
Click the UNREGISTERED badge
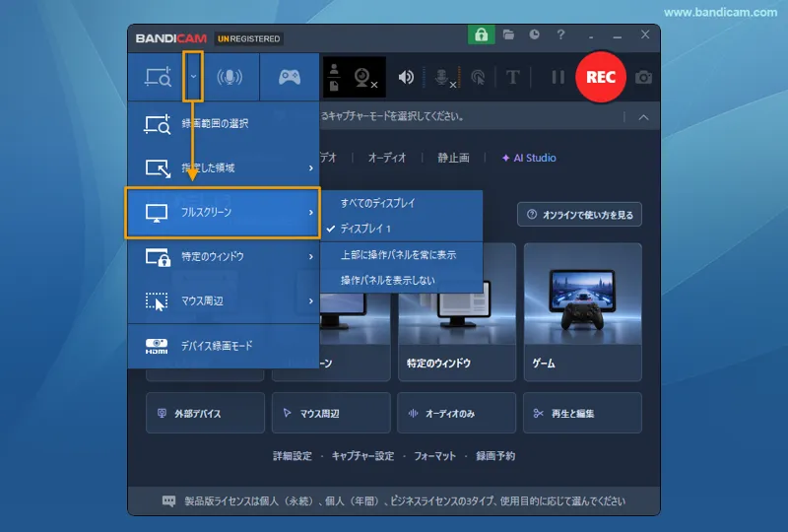point(249,38)
